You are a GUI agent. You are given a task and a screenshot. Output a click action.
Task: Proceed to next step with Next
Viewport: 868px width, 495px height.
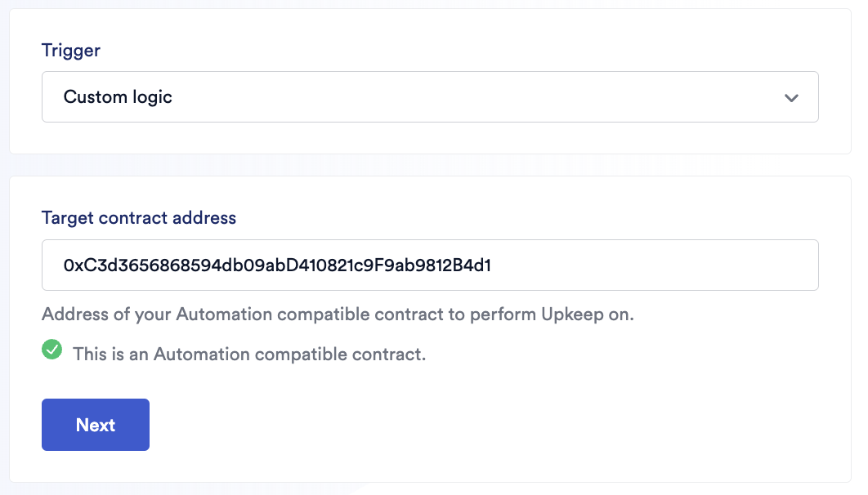click(x=96, y=425)
